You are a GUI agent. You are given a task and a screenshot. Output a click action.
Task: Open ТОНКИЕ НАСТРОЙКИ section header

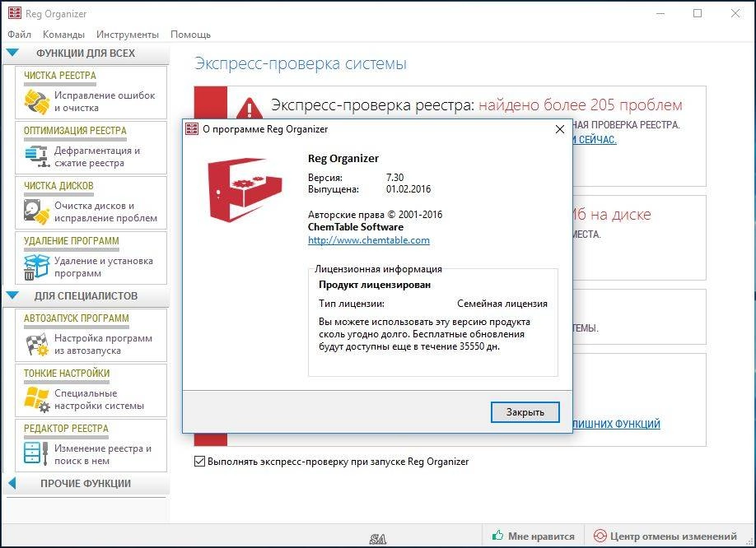click(67, 373)
